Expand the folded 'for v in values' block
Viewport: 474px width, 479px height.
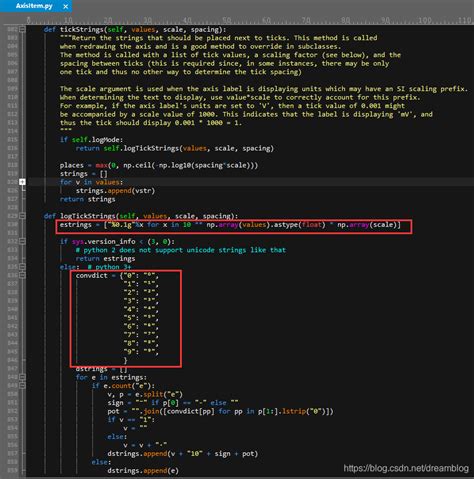point(22,182)
